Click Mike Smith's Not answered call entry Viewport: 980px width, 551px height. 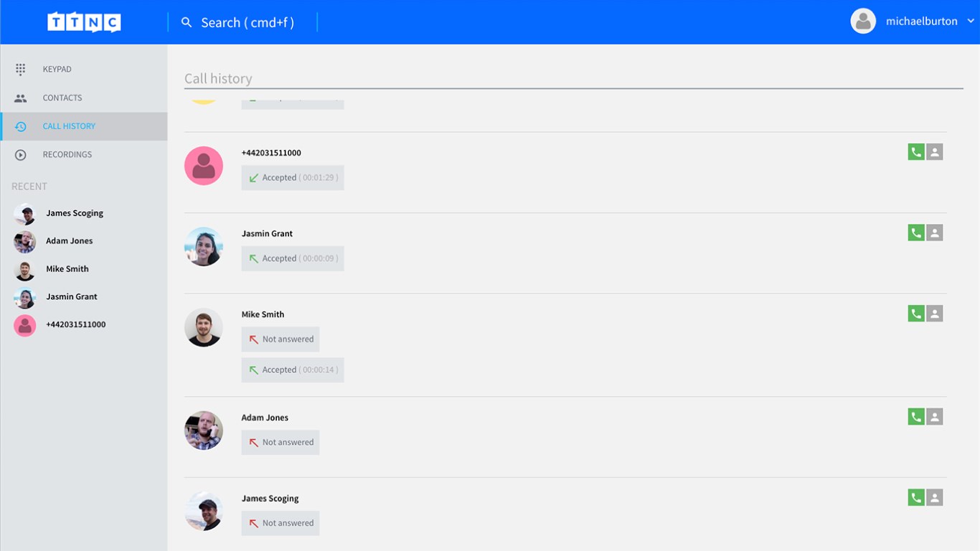(281, 339)
